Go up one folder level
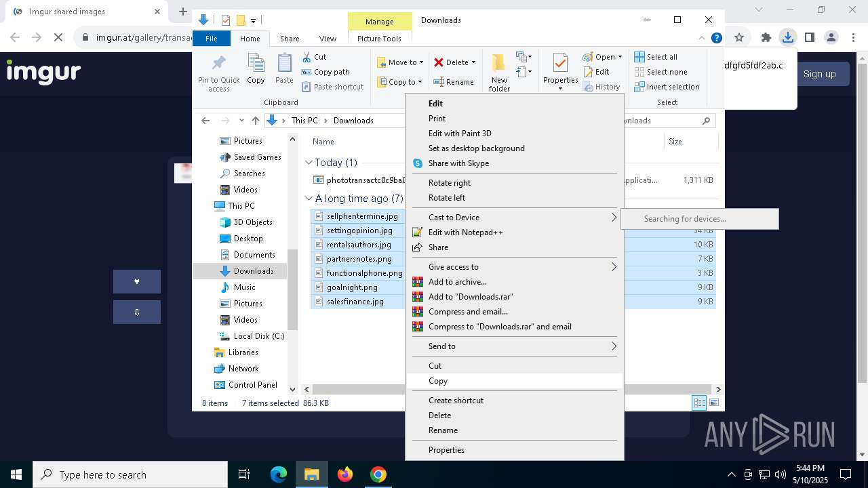This screenshot has width=868, height=488. [255, 121]
